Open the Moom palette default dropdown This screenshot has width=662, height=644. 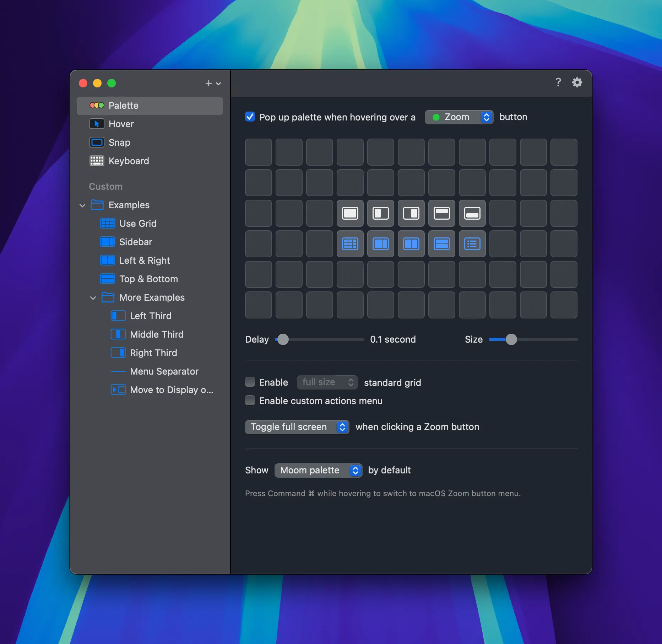tap(318, 470)
